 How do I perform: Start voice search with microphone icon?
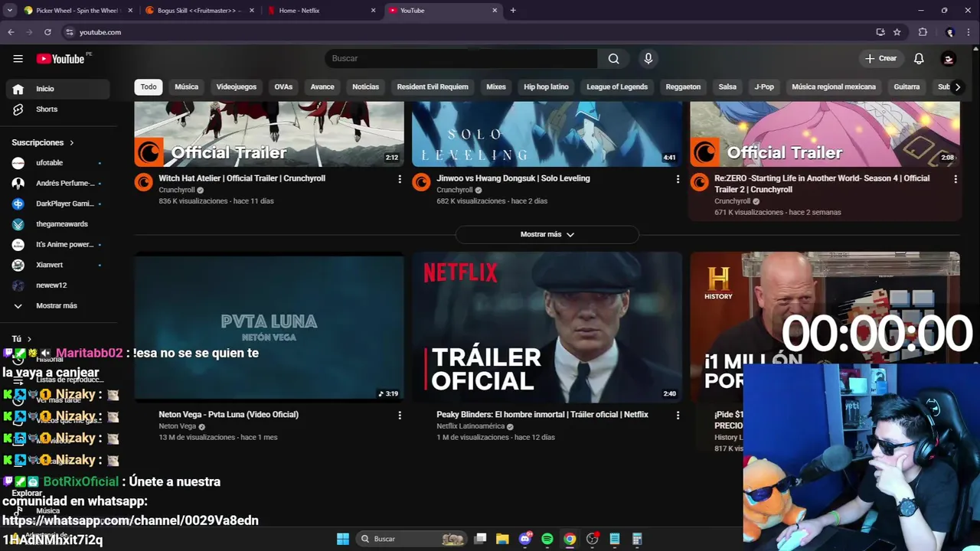648,58
